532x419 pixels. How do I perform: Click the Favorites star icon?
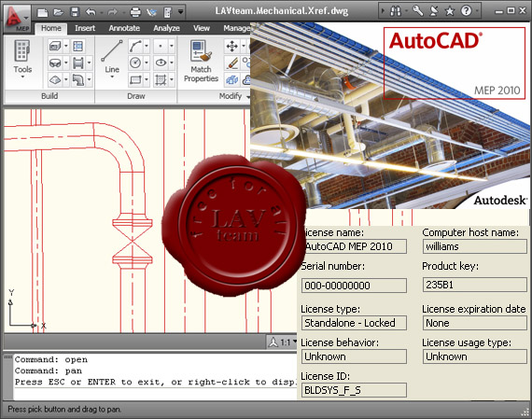coord(450,11)
